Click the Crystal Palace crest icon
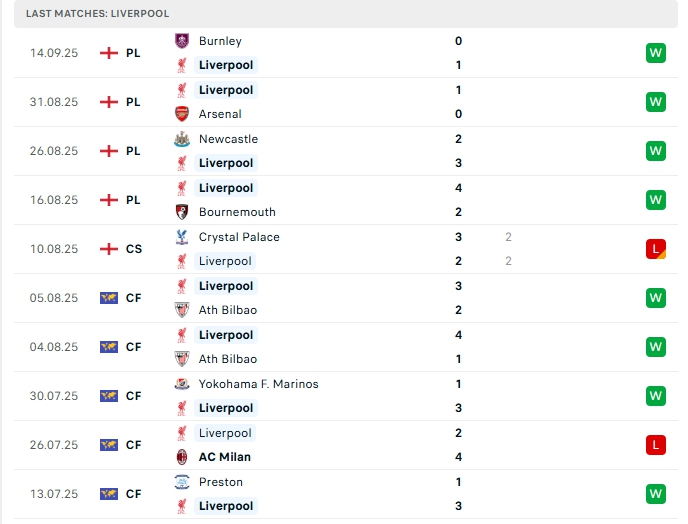 pos(181,237)
